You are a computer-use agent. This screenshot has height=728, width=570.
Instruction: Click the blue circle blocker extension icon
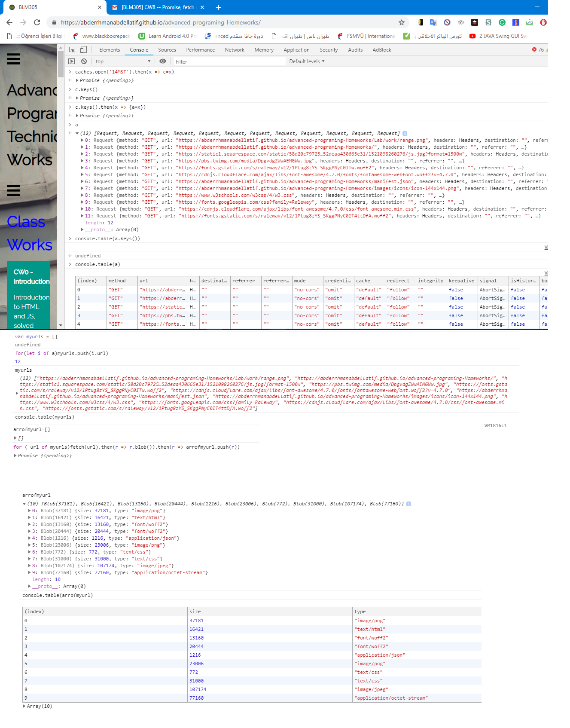coord(447,22)
